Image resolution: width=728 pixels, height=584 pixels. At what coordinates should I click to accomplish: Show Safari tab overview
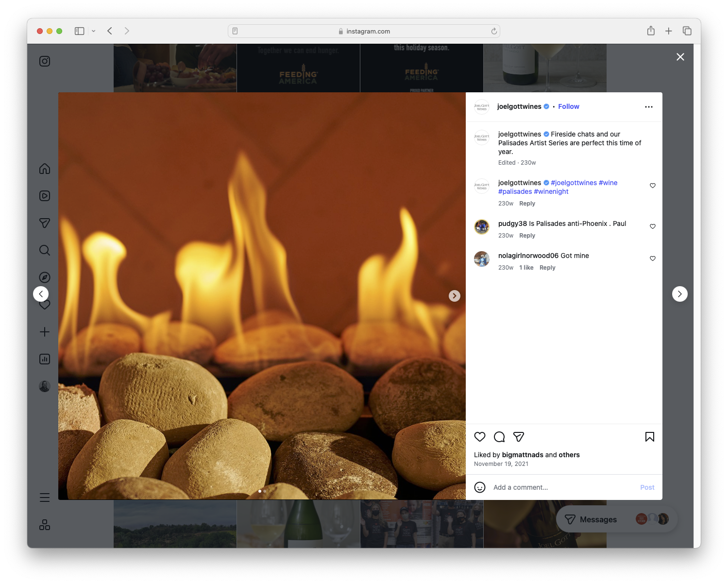tap(687, 31)
